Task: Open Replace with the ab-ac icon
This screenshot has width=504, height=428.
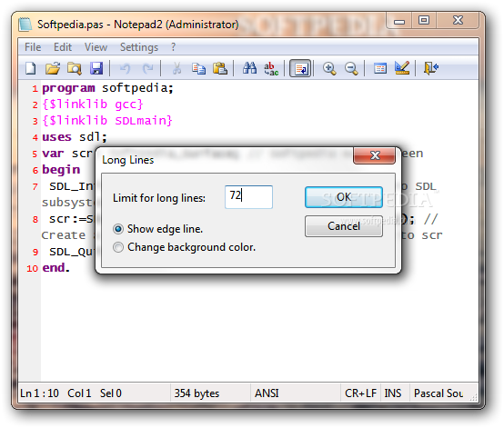Action: 271,68
